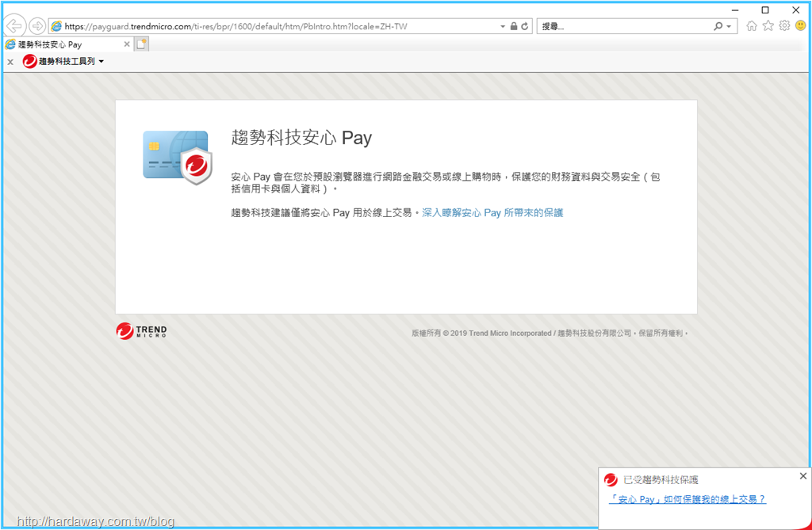This screenshot has height=530, width=812.
Task: Open 深入瞭解安心 Pay 所帶來的保護 link
Action: click(x=492, y=213)
